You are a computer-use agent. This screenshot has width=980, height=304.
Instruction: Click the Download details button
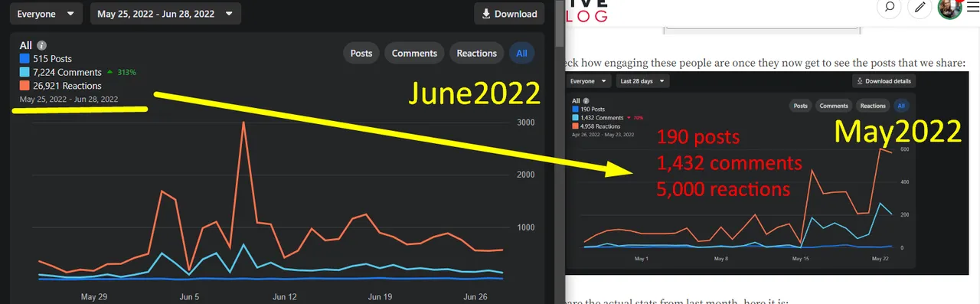884,81
